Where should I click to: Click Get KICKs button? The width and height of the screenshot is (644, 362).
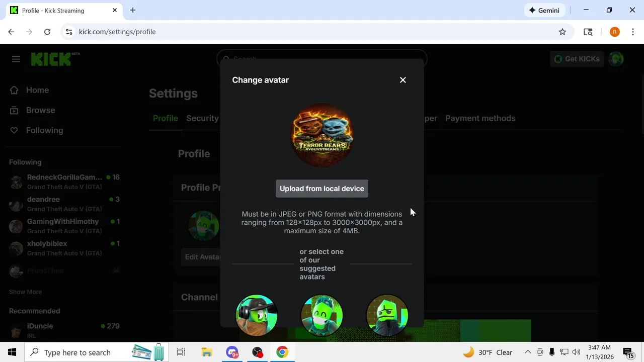pyautogui.click(x=577, y=59)
